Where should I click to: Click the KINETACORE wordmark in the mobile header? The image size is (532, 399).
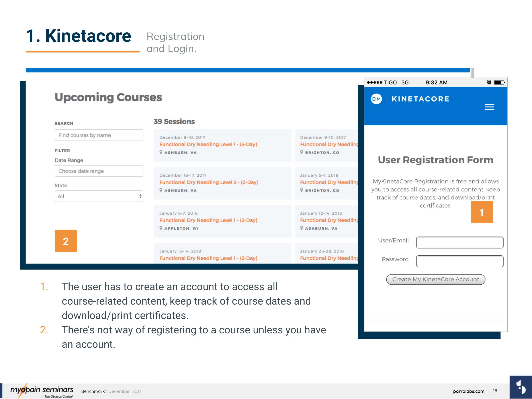pos(420,99)
